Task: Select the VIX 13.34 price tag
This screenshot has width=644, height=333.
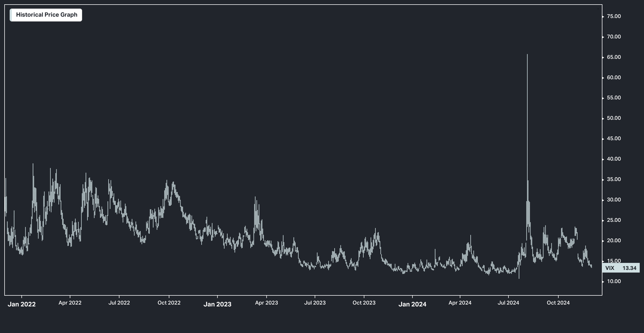Action: (621, 268)
